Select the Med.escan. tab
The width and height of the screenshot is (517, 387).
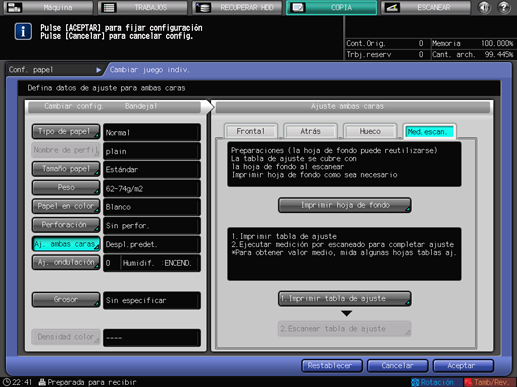click(429, 131)
